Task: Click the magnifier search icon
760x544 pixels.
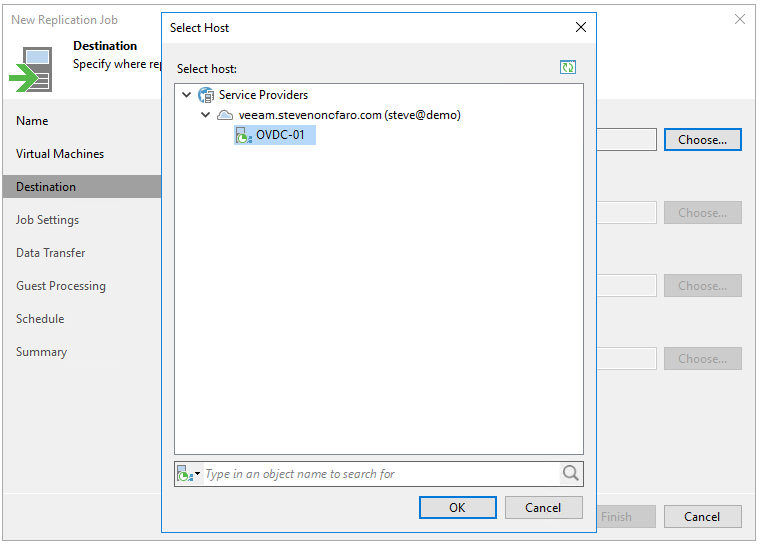Action: point(570,474)
